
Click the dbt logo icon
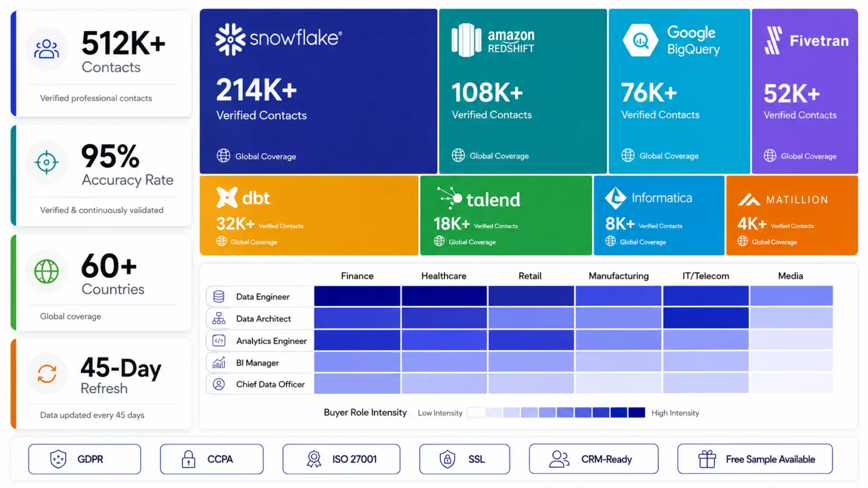pyautogui.click(x=227, y=197)
